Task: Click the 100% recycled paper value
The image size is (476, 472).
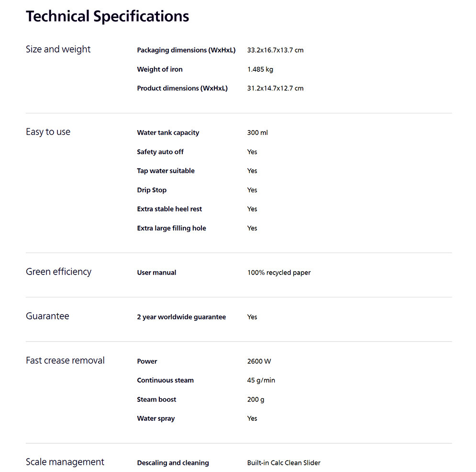Action: (x=278, y=273)
